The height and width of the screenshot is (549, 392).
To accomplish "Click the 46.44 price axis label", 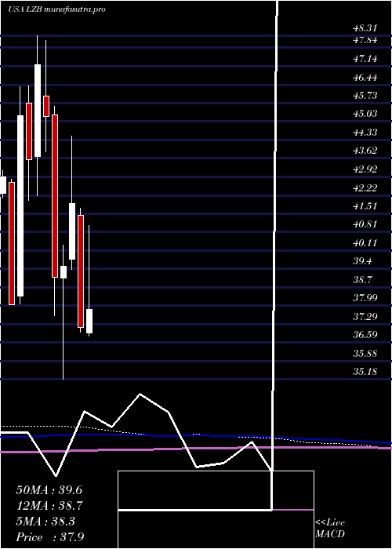I will tap(365, 77).
